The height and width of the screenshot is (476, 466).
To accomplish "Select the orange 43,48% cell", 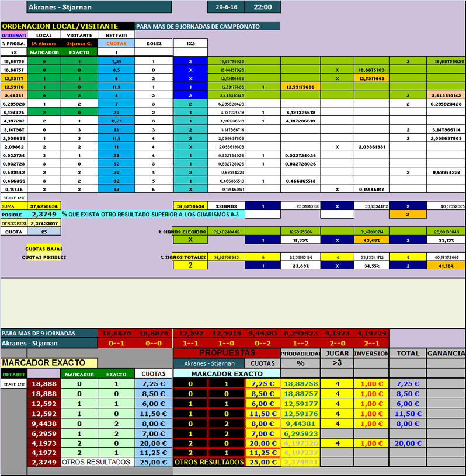I will click(371, 240).
